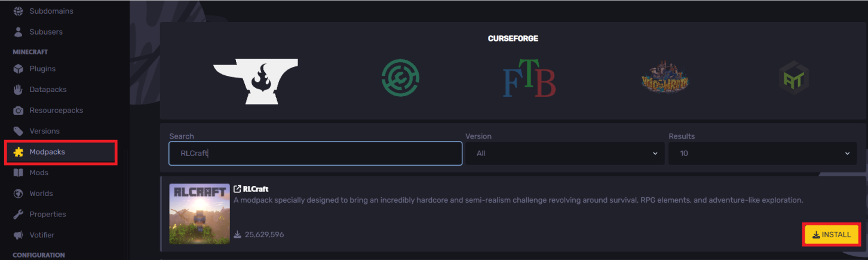Click the Plugins cube icon

pos(18,69)
